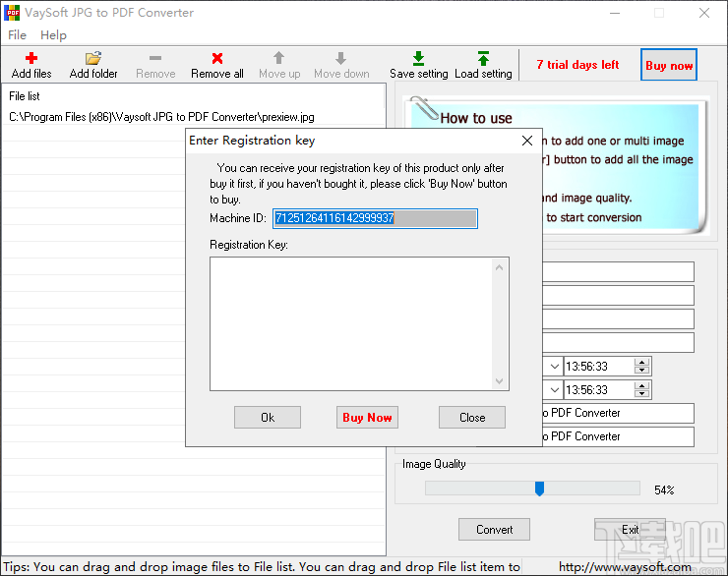Viewport: 728px width, 576px height.
Task: Click the Save setting toolbar icon
Action: (418, 58)
